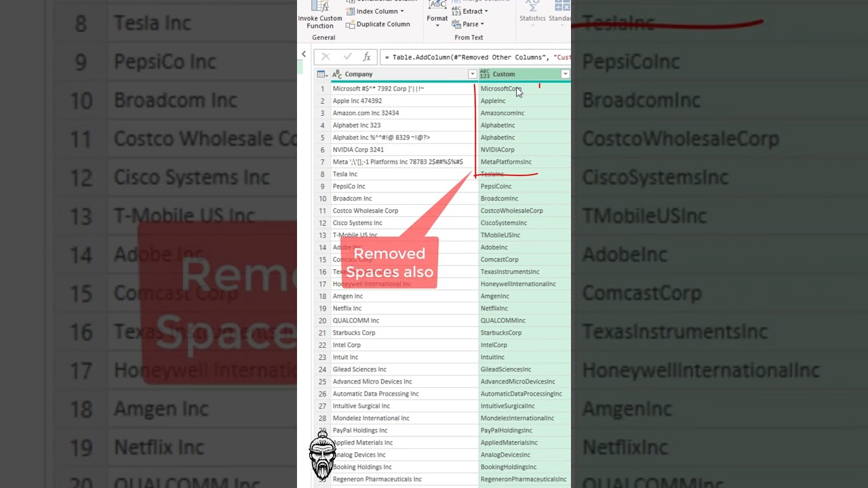This screenshot has width=868, height=488.
Task: Click the Index Column icon
Action: point(351,12)
